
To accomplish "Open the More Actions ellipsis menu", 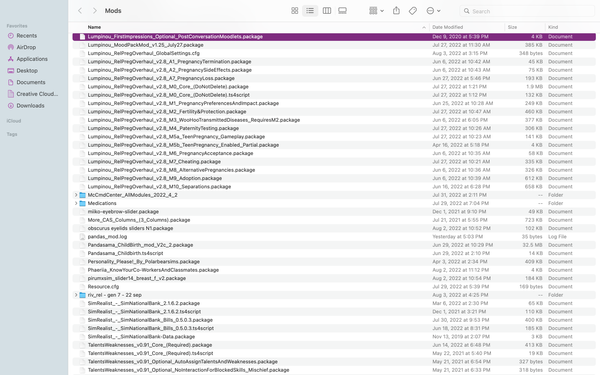I will tap(433, 11).
